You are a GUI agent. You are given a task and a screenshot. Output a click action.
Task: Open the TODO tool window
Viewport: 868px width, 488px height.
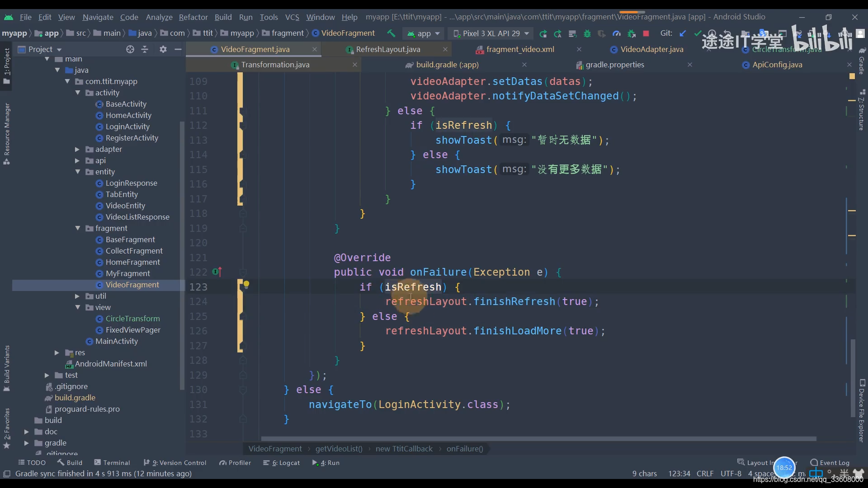tap(32, 463)
